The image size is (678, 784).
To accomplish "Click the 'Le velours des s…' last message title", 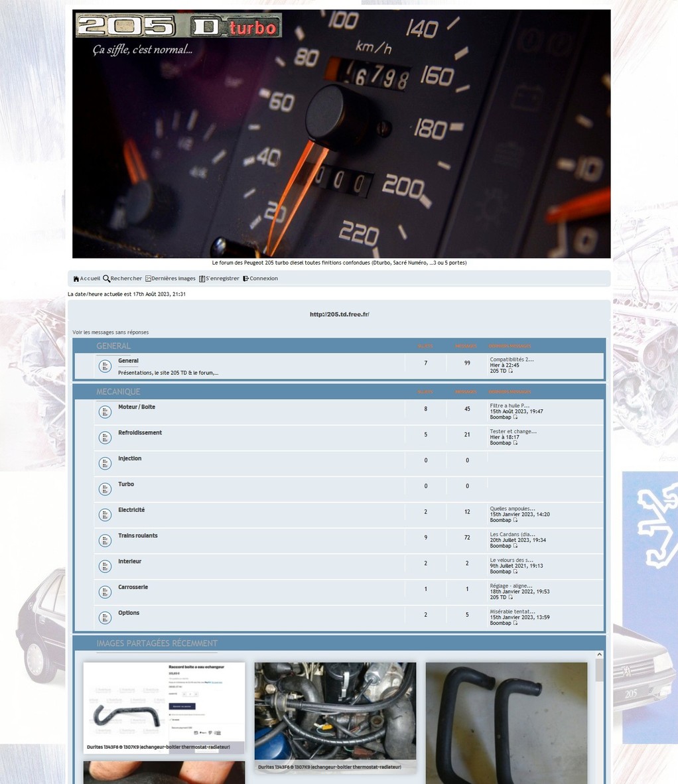I will (511, 560).
